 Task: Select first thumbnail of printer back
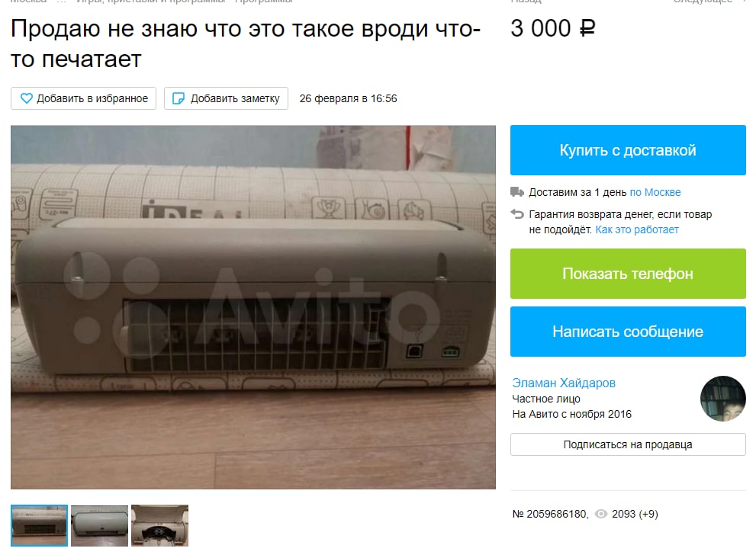tap(39, 526)
